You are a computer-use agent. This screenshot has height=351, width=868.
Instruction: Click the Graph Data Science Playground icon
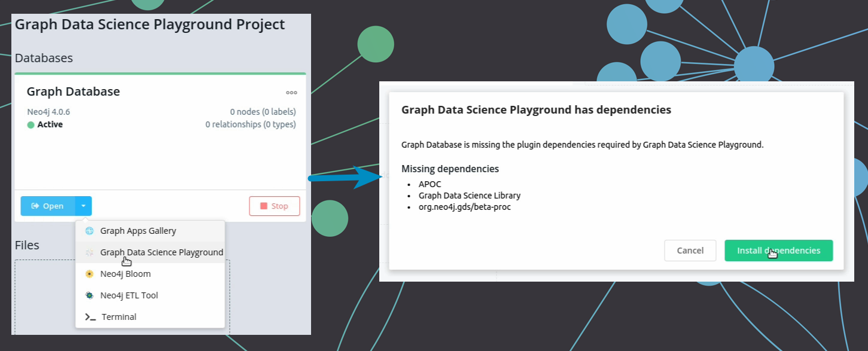coord(89,252)
